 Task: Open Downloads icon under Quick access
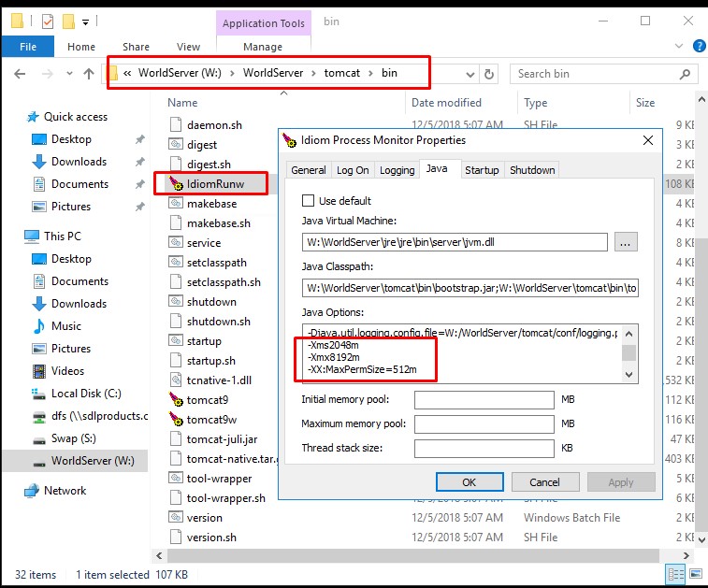tap(39, 162)
